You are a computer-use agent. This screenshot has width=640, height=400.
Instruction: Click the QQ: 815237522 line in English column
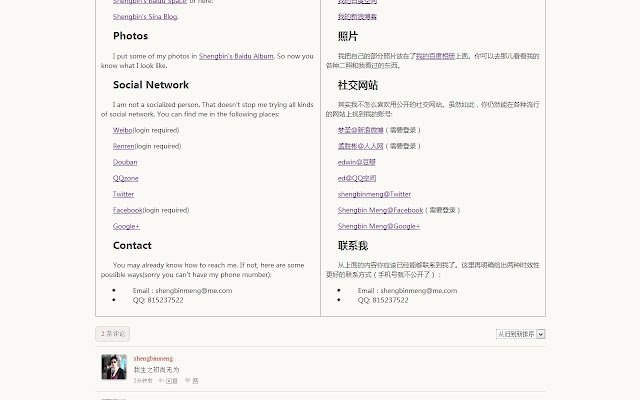158,300
